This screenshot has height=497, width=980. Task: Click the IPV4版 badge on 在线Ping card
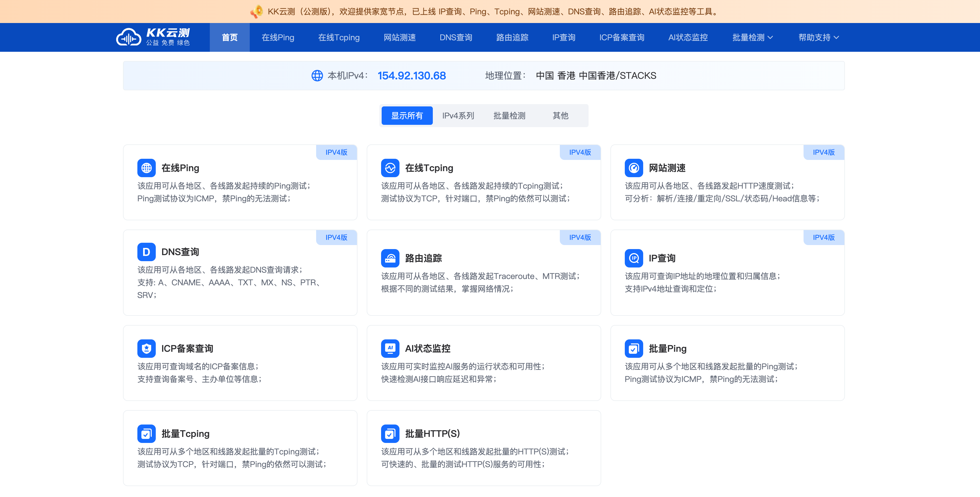click(x=336, y=152)
